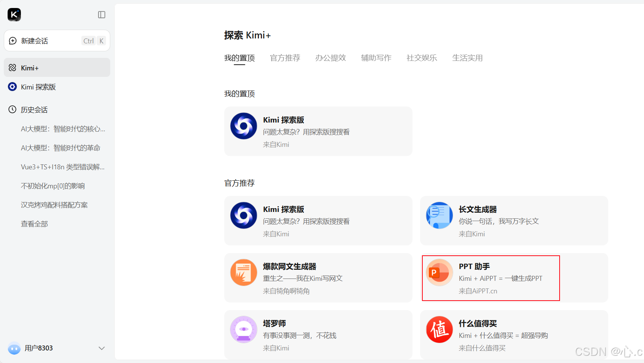644x363 pixels.
Task: Start a new chat with 新建会话
Action: tap(57, 41)
